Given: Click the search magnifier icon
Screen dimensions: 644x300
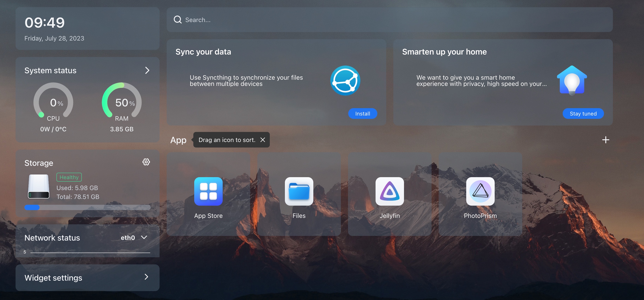Looking at the screenshot, I should tap(178, 20).
